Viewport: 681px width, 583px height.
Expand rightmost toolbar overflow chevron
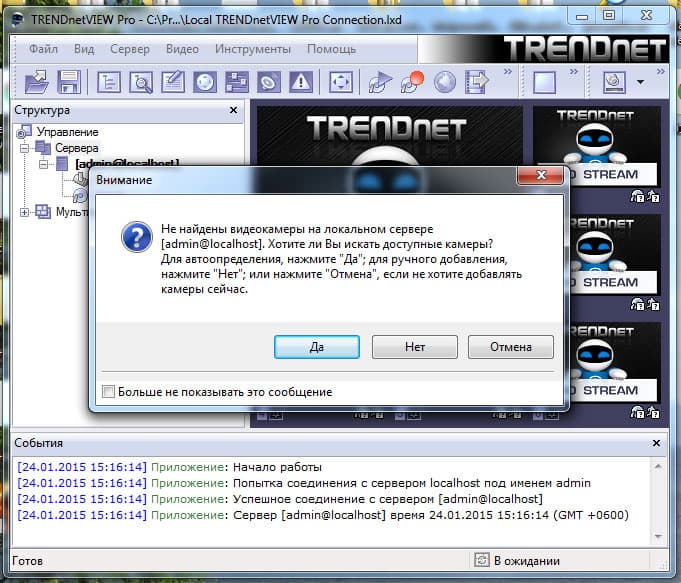[661, 71]
